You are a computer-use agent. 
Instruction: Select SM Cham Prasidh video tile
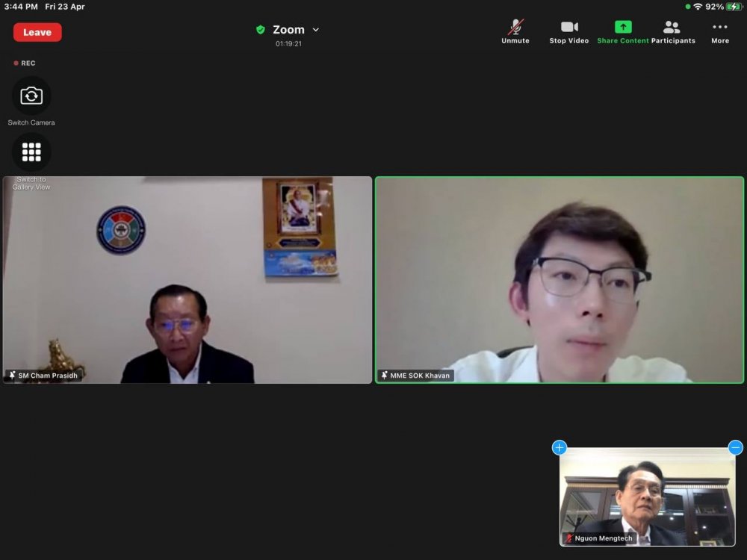coord(187,280)
